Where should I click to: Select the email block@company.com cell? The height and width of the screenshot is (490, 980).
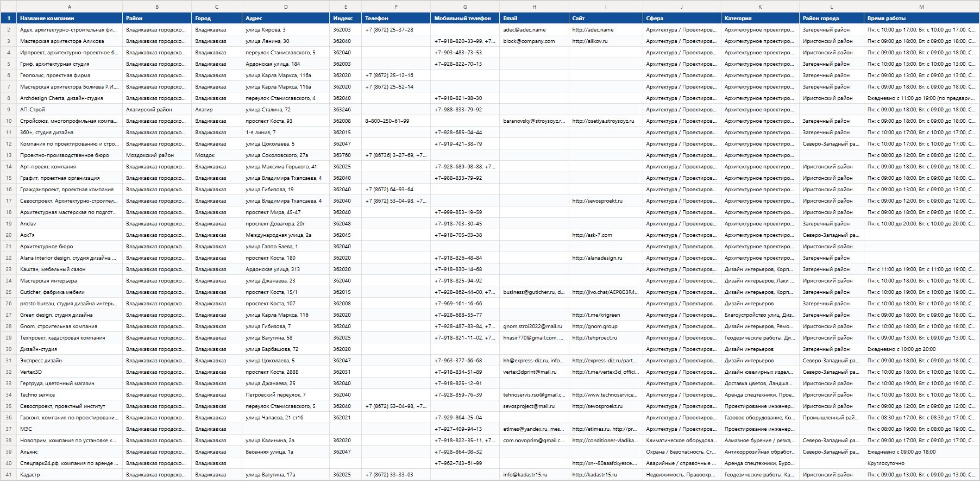(534, 41)
